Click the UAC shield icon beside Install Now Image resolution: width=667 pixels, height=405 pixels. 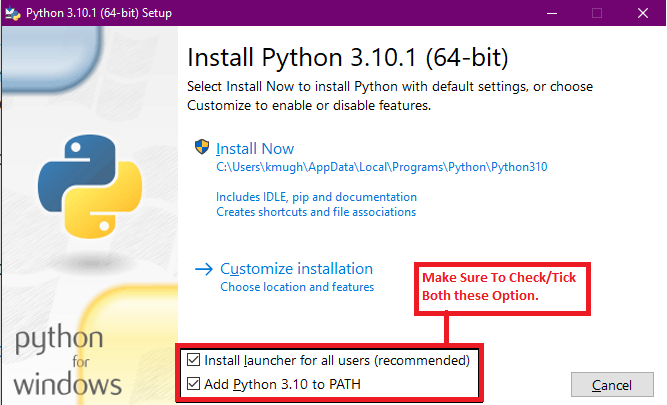pyautogui.click(x=202, y=147)
